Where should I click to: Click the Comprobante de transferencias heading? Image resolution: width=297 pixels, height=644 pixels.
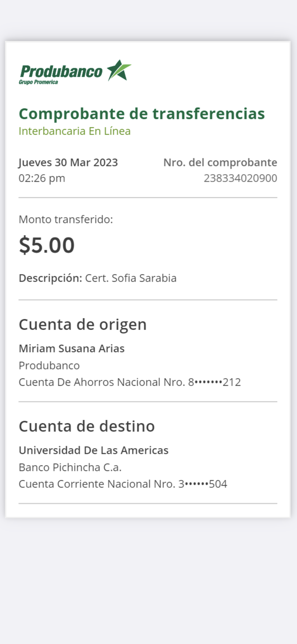click(x=142, y=114)
